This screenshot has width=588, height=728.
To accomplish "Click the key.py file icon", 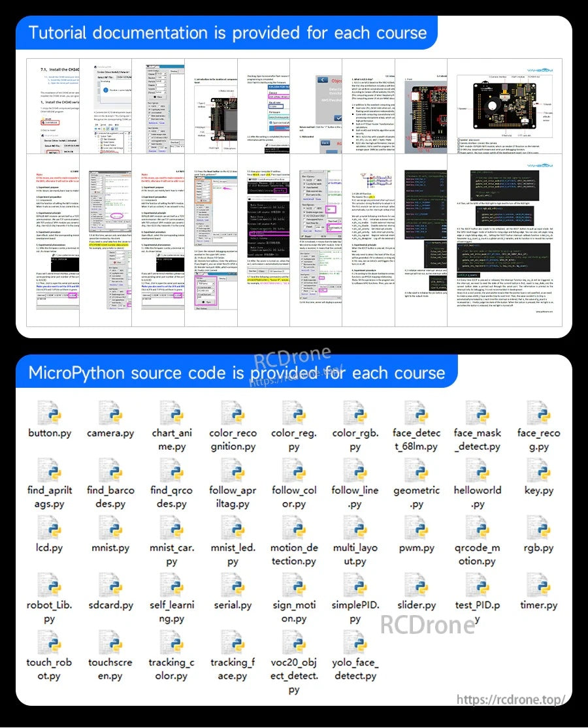I will 539,470.
